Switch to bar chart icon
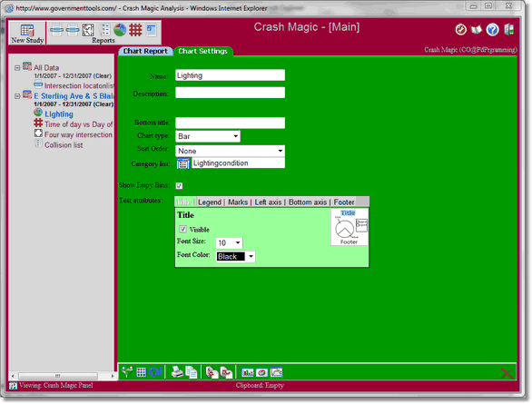The image size is (532, 404). point(247,372)
